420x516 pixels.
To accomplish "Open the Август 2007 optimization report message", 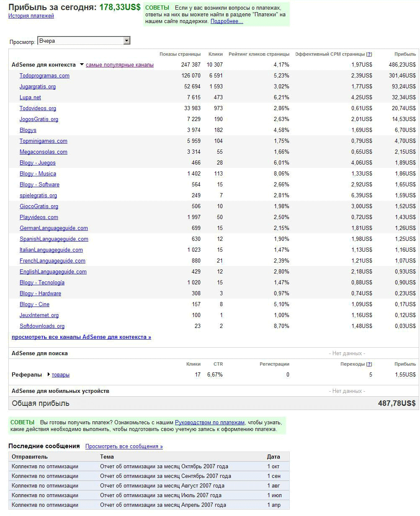I will point(162,486).
